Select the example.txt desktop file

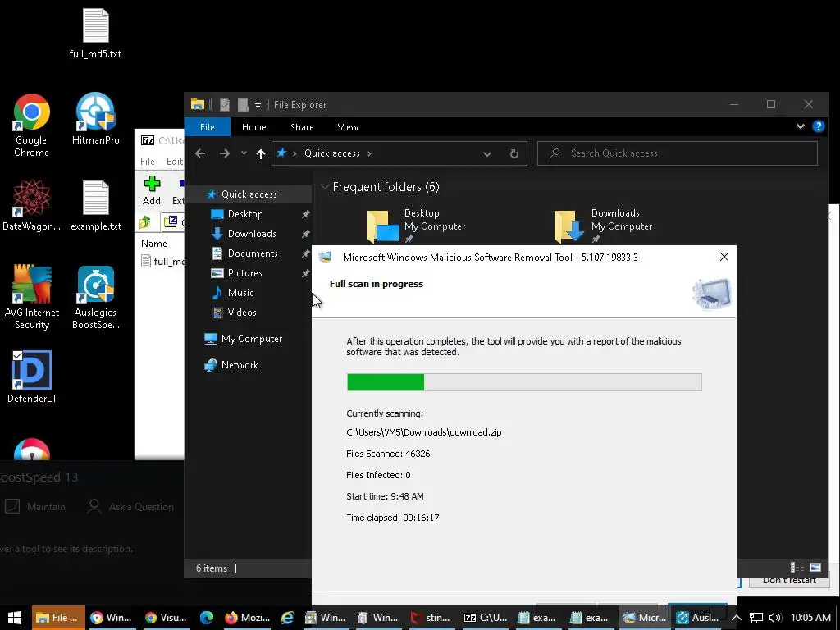point(96,206)
